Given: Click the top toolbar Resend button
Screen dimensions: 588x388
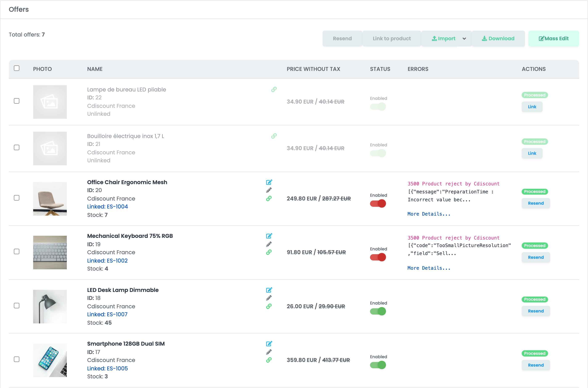Looking at the screenshot, I should [x=342, y=39].
